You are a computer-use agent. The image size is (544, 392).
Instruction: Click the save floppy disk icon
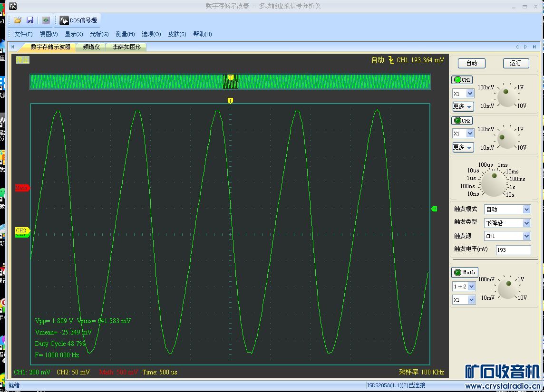(x=30, y=20)
